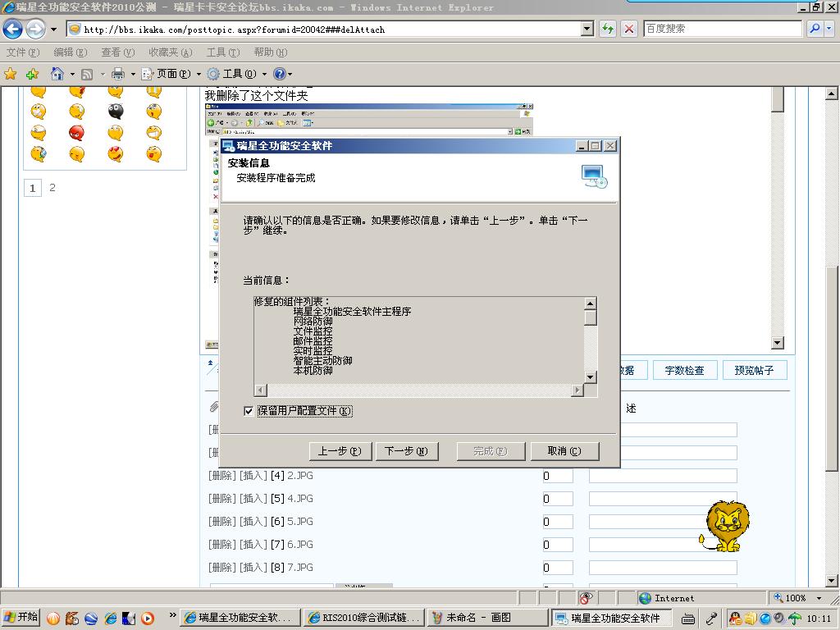This screenshot has height=630, width=840.
Task: Toggle 保留用户配置文件(K) checkbox
Action: (x=248, y=411)
